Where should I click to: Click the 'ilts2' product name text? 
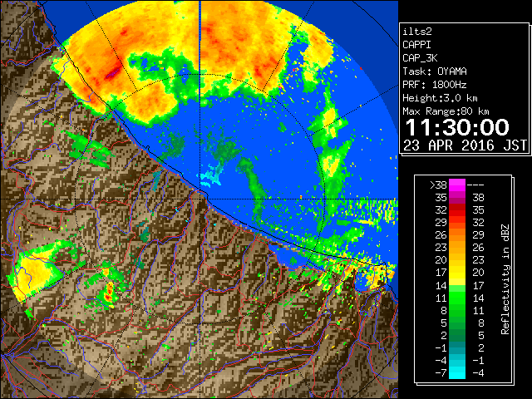[x=417, y=32]
